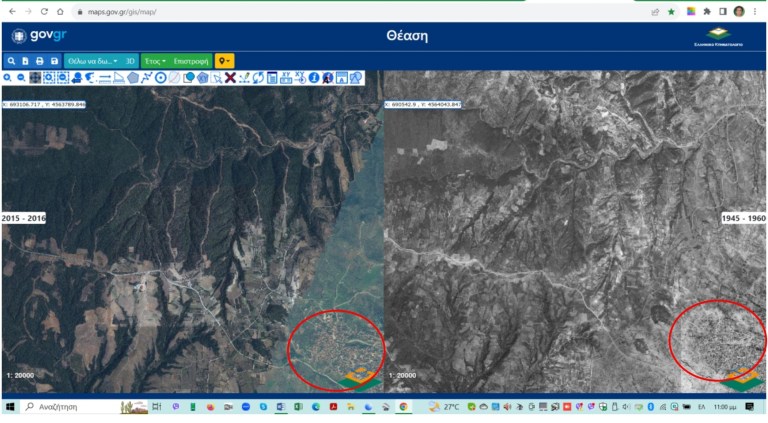The width and height of the screenshot is (768, 423).
Task: Click the zoom out magnifier tool
Action: click(21, 78)
